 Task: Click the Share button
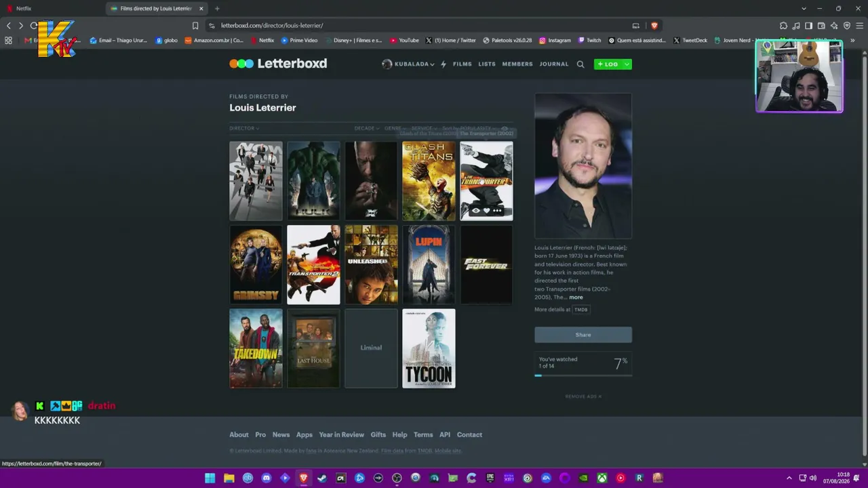tap(583, 335)
